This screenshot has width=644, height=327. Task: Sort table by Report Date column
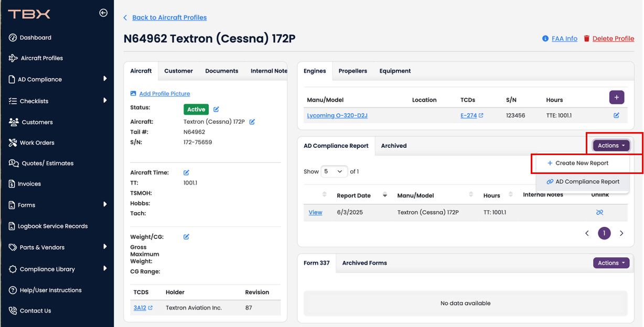[x=353, y=195]
